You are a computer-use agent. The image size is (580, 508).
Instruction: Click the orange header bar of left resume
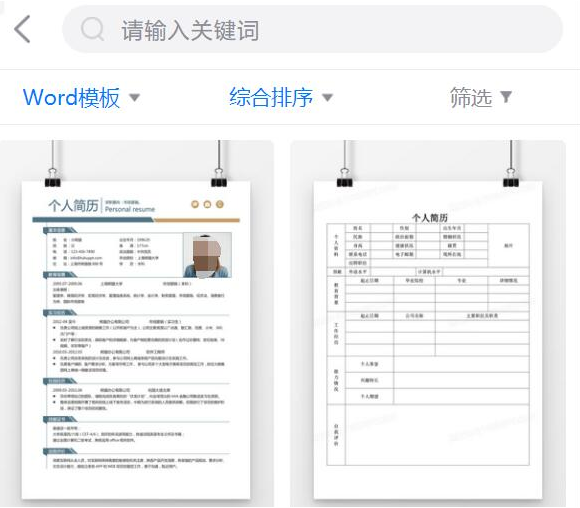tap(197, 220)
